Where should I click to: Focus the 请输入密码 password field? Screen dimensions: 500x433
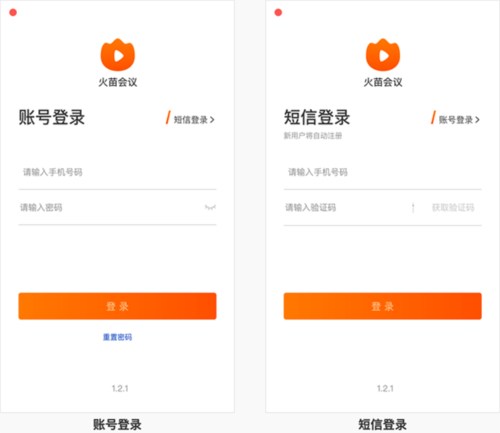[110, 208]
